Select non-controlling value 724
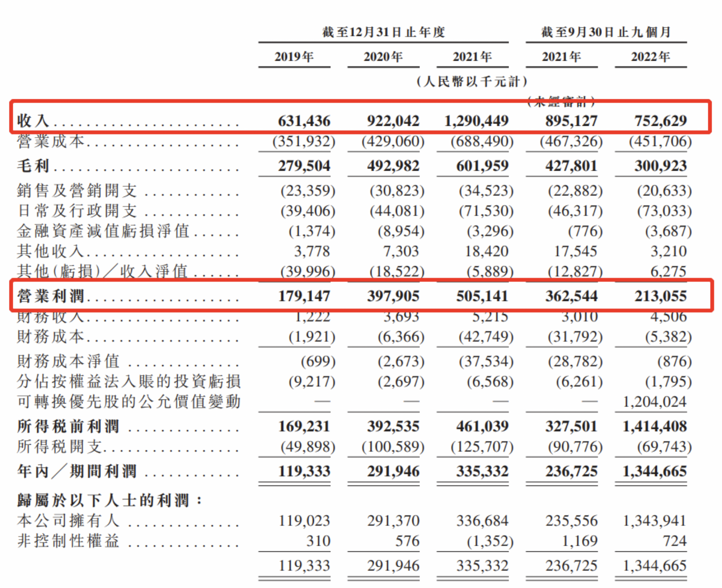Screen dimensions: 722x588 tap(674, 541)
